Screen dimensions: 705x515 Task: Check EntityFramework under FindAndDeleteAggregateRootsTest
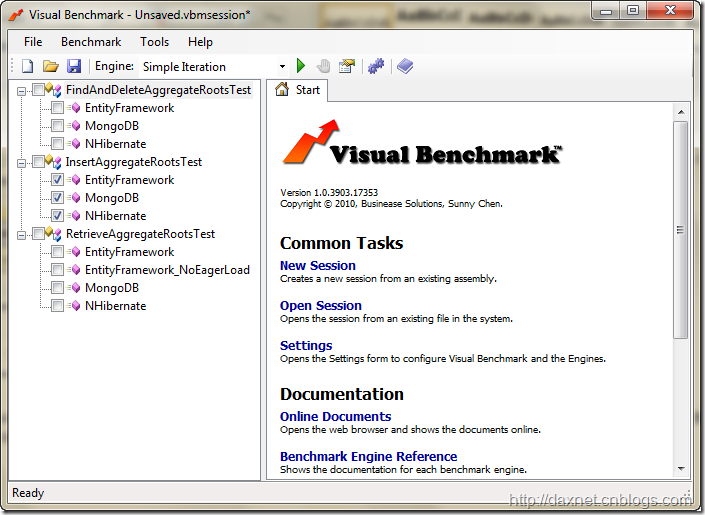(57, 107)
